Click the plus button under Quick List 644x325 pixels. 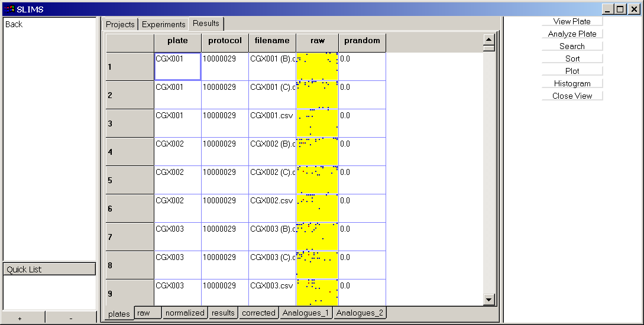[x=20, y=318]
